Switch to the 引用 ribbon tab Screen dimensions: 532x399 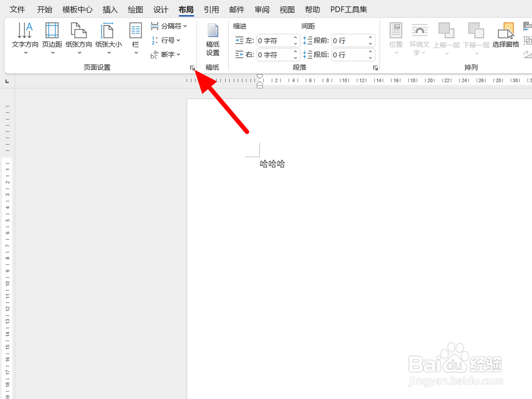click(x=211, y=9)
